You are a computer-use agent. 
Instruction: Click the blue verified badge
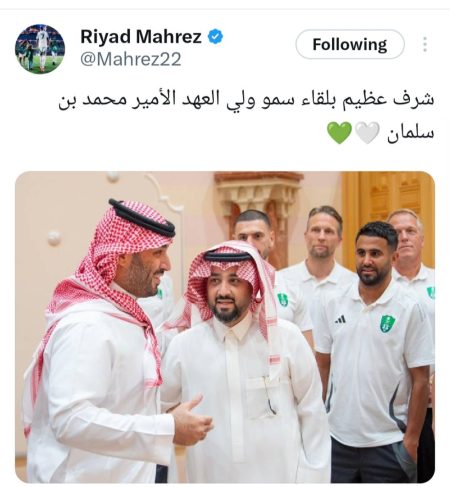point(215,37)
